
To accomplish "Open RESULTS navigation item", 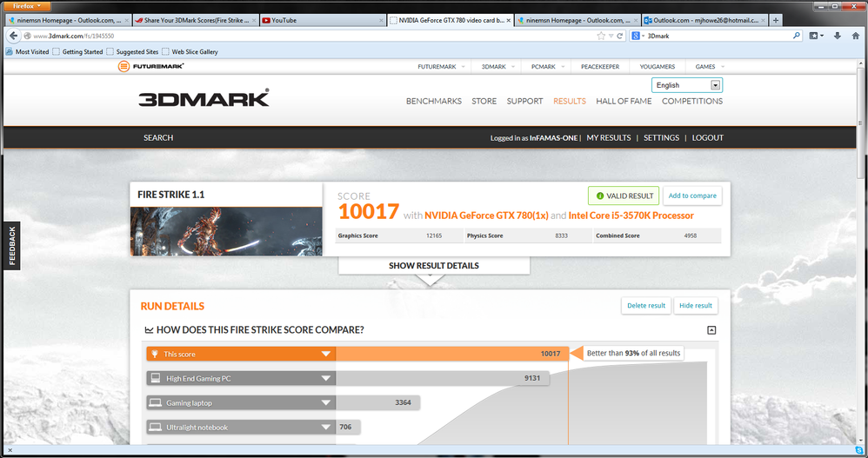I will 569,101.
